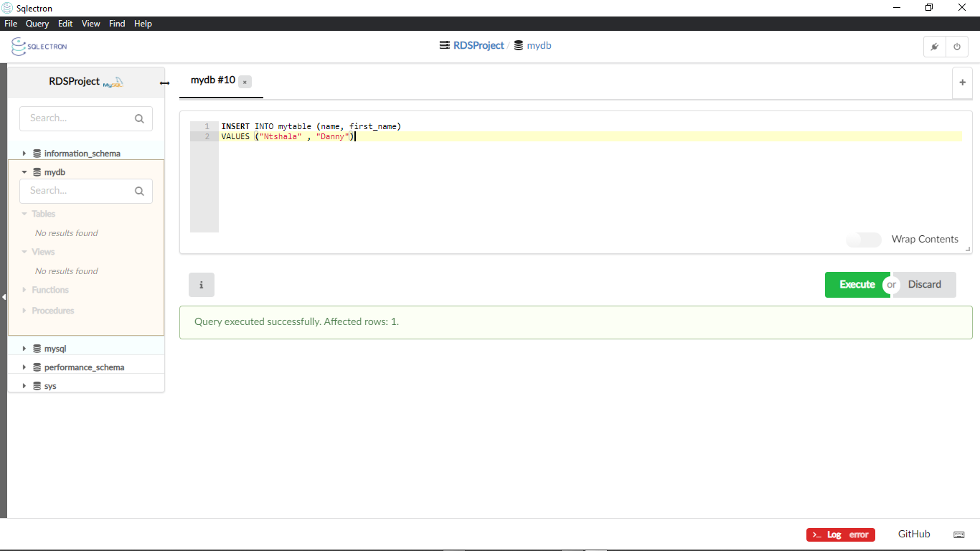The image size is (980, 551).
Task: Collapse the Tables section
Action: point(25,214)
